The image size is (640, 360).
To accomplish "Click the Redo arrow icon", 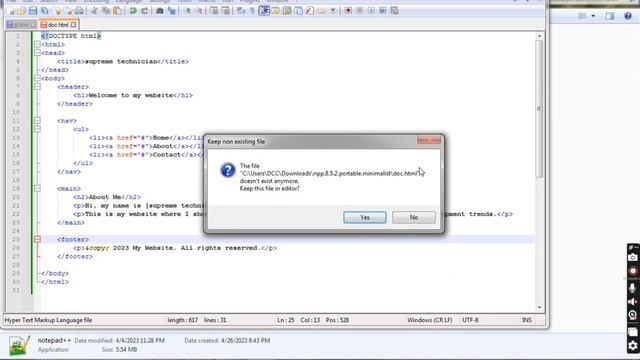I will (144, 11).
